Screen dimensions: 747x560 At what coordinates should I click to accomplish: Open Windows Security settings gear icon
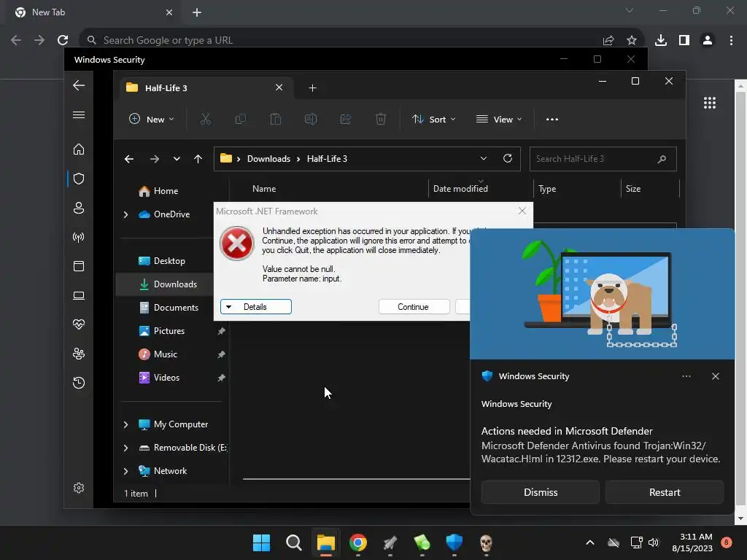coord(79,488)
